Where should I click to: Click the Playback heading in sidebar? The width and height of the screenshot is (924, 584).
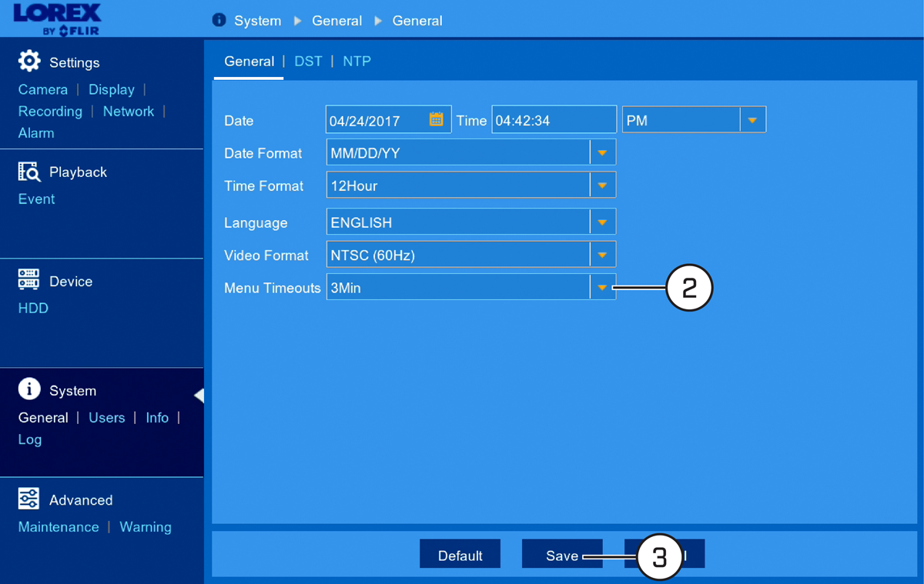coord(78,172)
